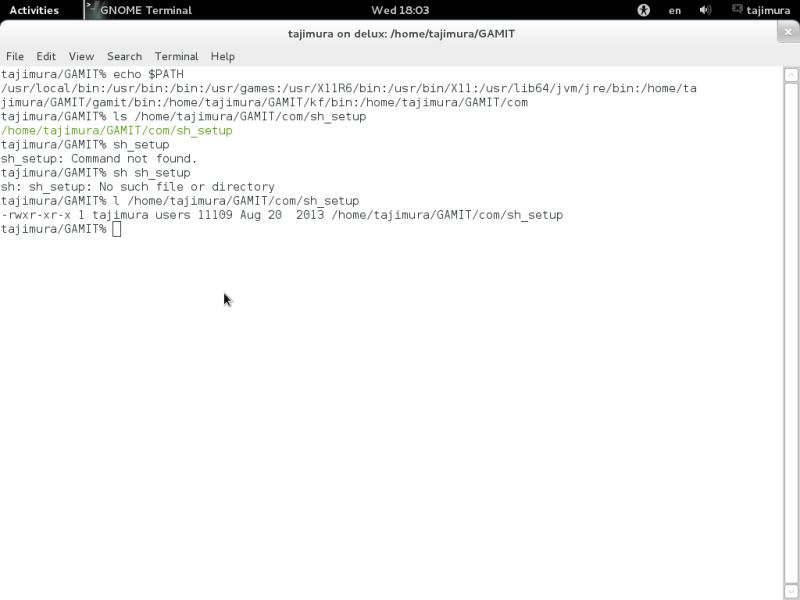
Task: Open the File menu
Action: 15,56
